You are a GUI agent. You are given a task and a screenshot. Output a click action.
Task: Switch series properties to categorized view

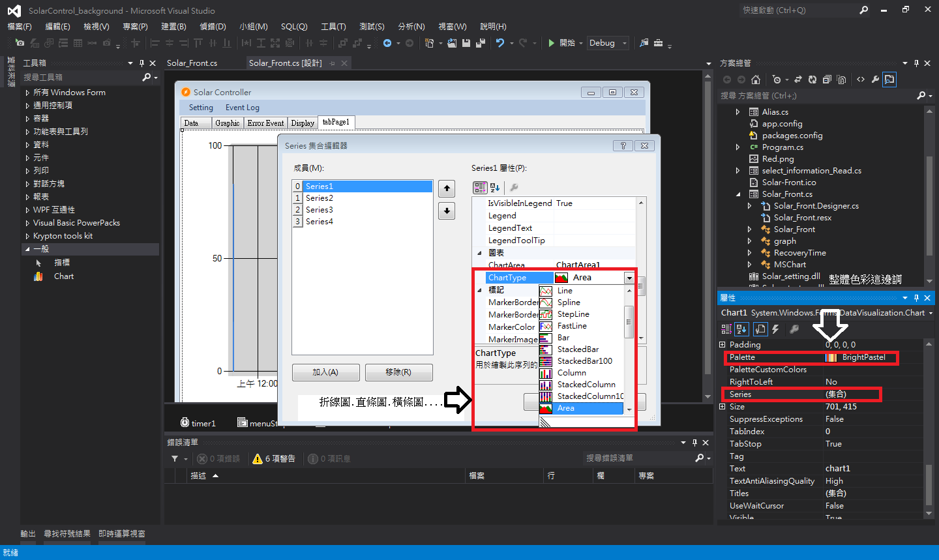pyautogui.click(x=481, y=188)
